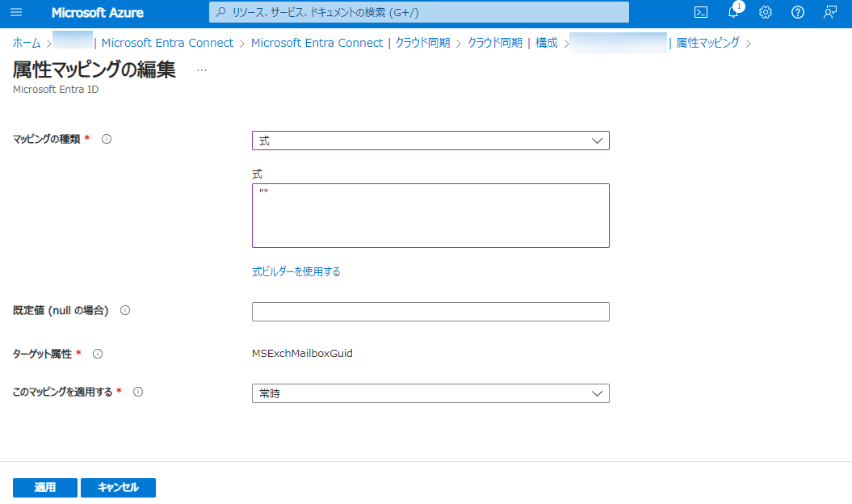Show info tooltip for マッピングの種類
The image size is (852, 504).
(x=107, y=139)
